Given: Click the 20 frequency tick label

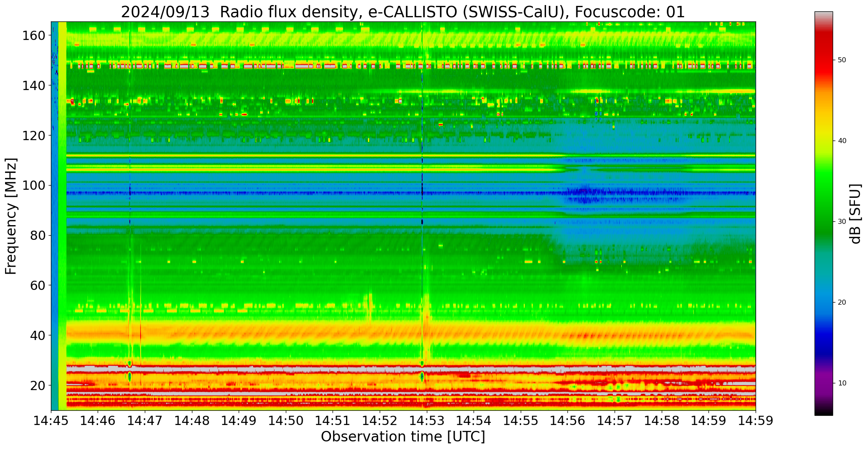Looking at the screenshot, I should [37, 385].
